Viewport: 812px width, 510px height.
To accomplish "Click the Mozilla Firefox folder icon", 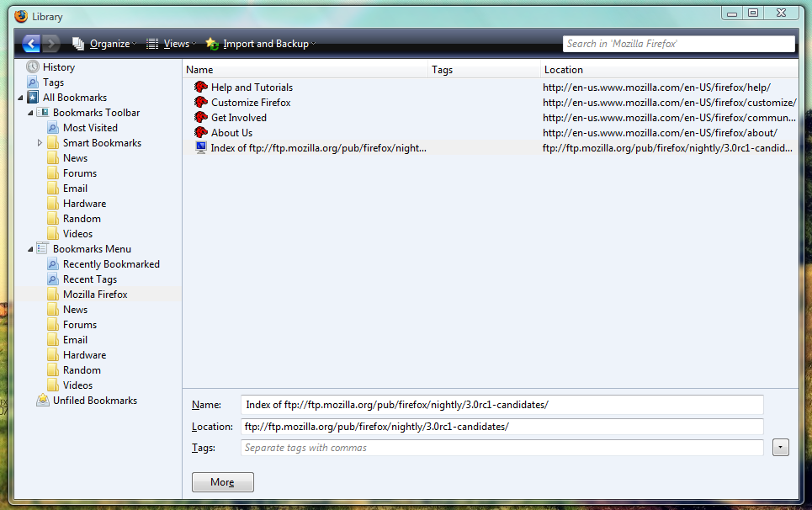I will 53,294.
